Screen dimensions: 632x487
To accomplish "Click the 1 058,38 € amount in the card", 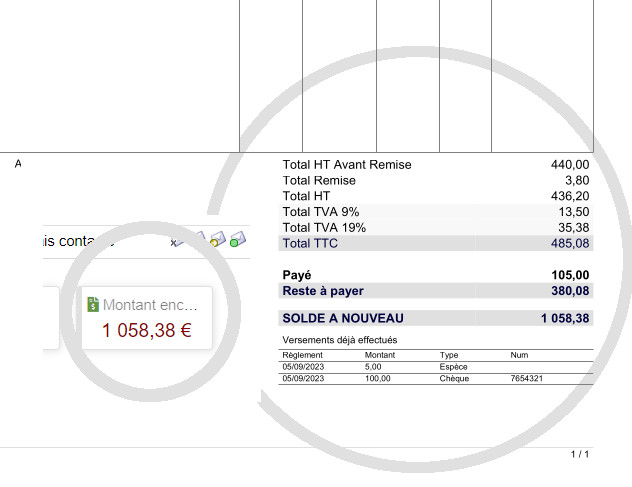I will point(147,330).
